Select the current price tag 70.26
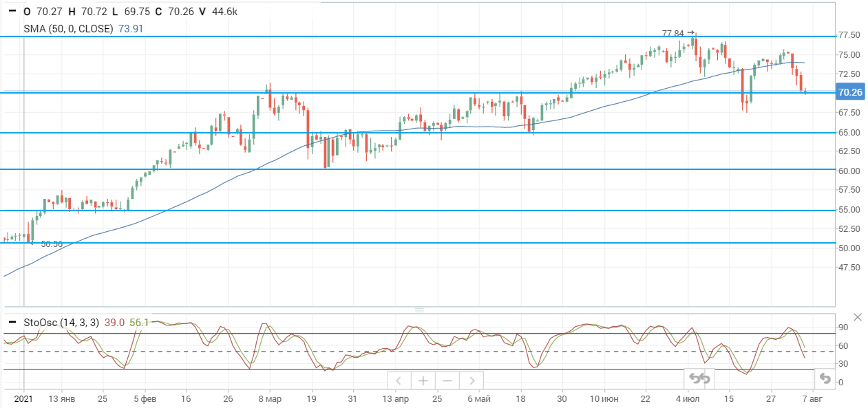Viewport: 868px width, 408px height. pyautogui.click(x=850, y=92)
